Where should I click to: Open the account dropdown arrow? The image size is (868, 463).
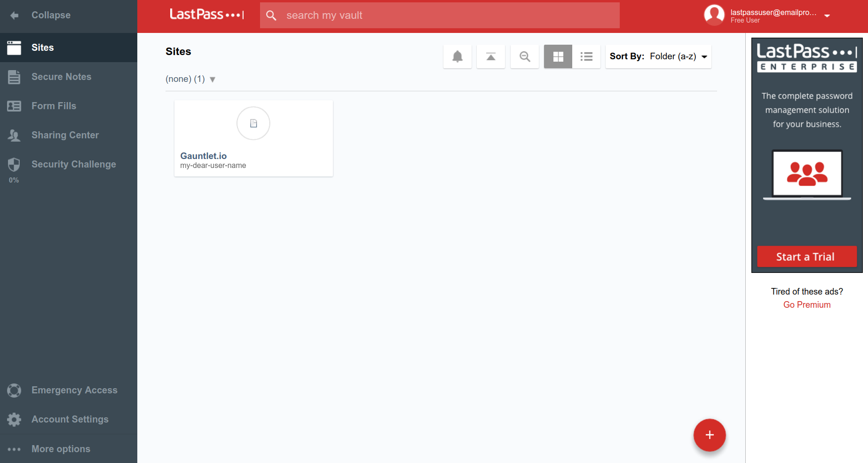[827, 16]
